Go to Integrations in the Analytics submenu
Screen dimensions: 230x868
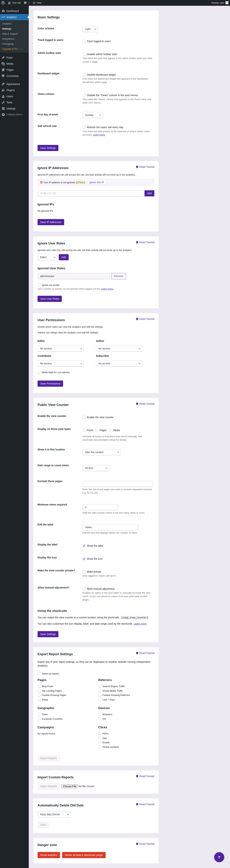[8, 39]
